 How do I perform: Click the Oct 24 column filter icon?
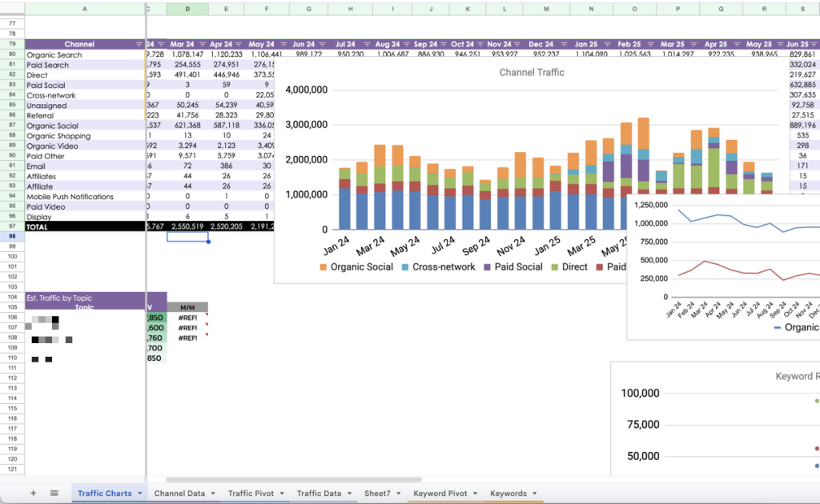pyautogui.click(x=480, y=45)
